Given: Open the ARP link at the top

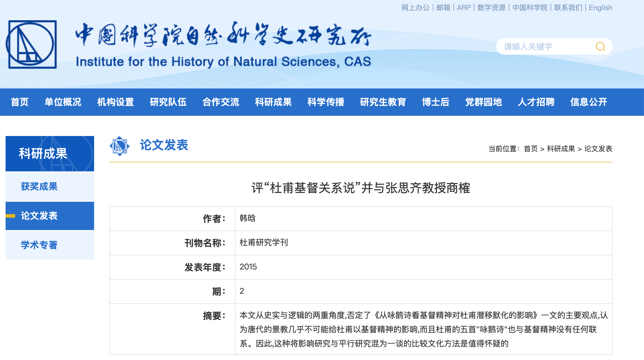Looking at the screenshot, I should click(464, 8).
